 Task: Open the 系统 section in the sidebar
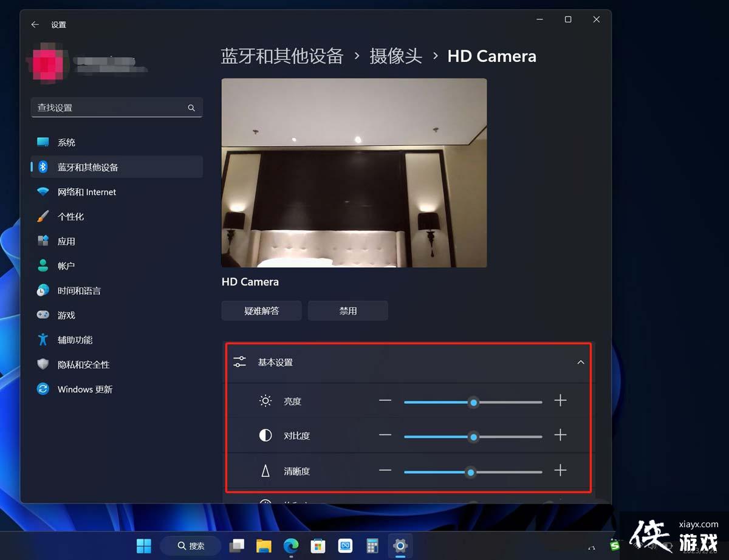(67, 142)
